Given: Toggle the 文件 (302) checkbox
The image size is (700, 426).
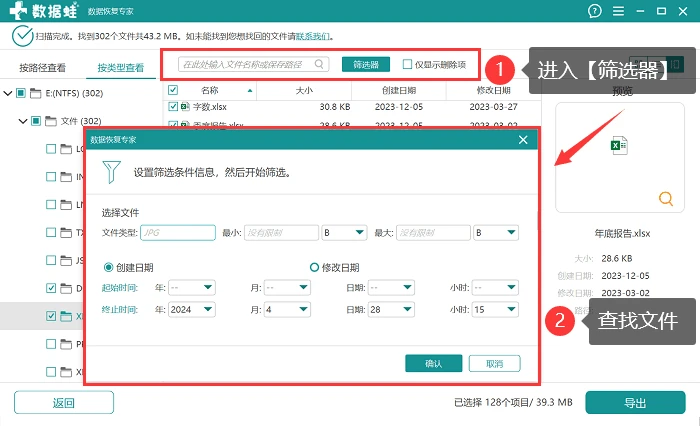Looking at the screenshot, I should [36, 121].
